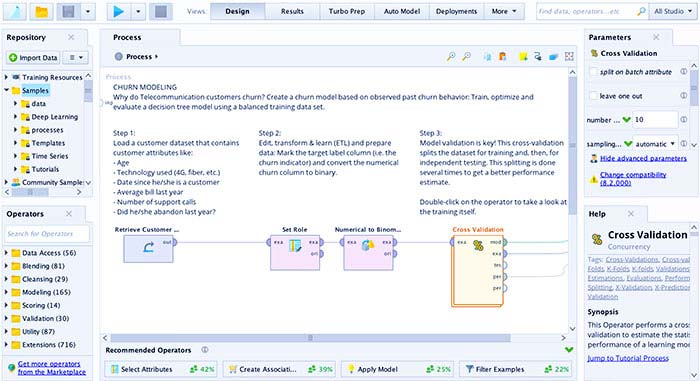Select the Time Series folder
700x381 pixels.
pos(50,156)
